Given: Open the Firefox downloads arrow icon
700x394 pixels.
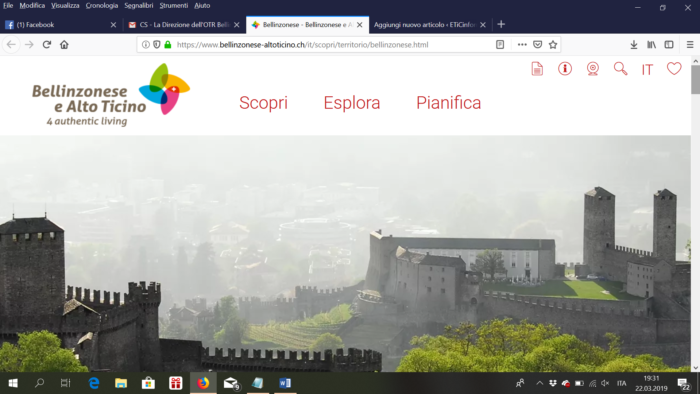Looking at the screenshot, I should pos(633,45).
